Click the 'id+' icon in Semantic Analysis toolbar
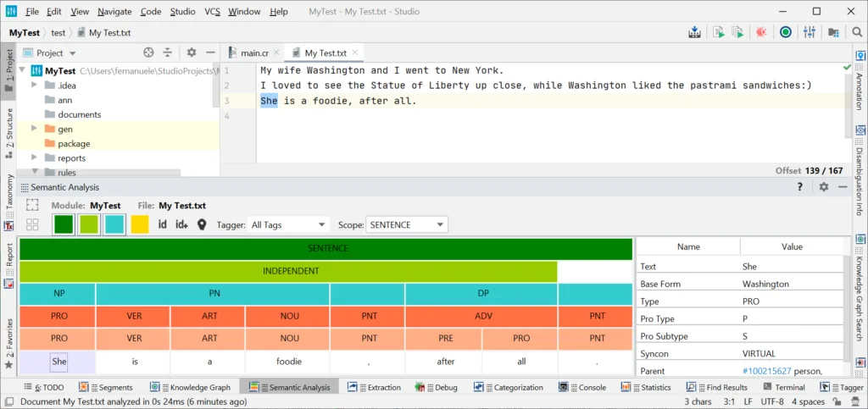This screenshot has height=409, width=868. 181,224
